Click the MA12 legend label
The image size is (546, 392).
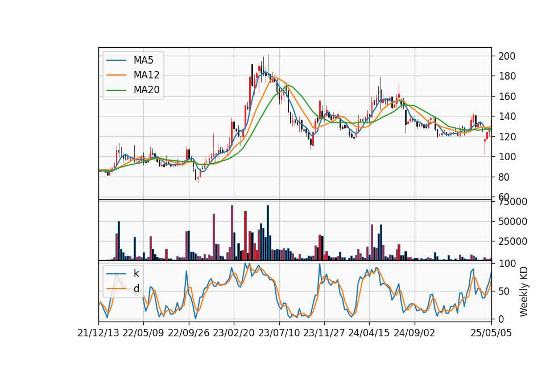(147, 75)
